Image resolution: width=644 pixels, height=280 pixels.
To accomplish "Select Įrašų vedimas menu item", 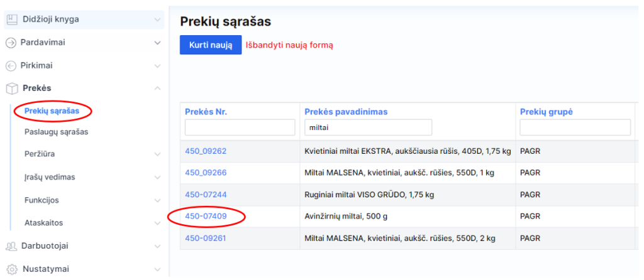I will click(x=50, y=177).
